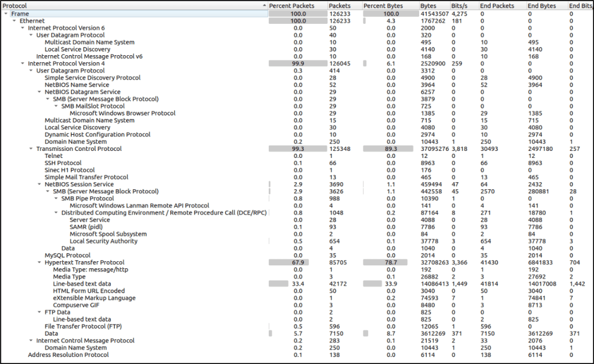Click the Bits/s column header

pyautogui.click(x=459, y=6)
